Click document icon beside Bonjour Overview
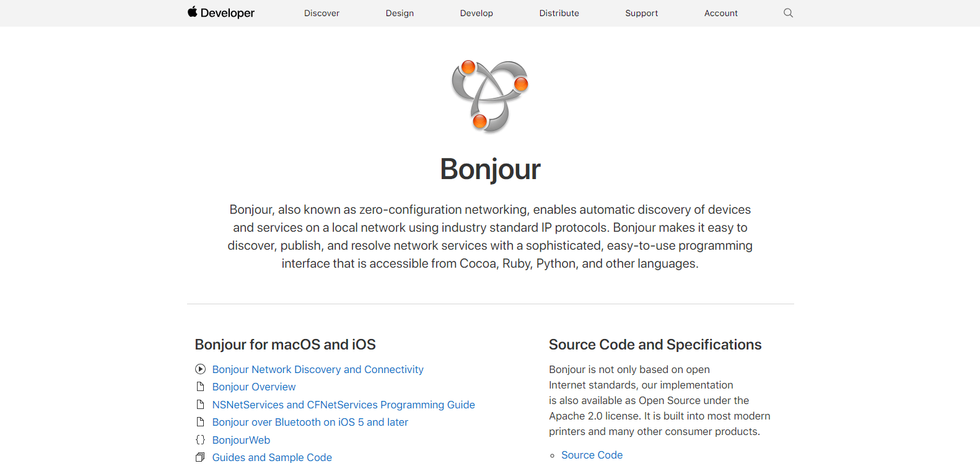The image size is (980, 466). [200, 387]
